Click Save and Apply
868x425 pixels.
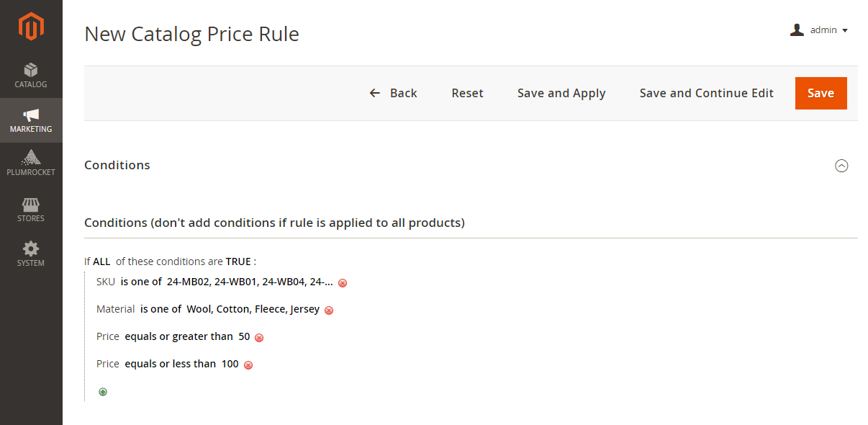point(561,93)
